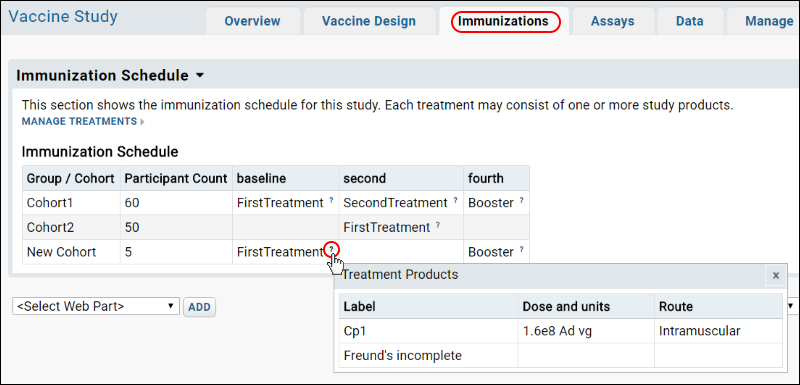The height and width of the screenshot is (385, 800).
Task: Click help icon beside Cohort1 FirstTreatment
Action: (331, 200)
